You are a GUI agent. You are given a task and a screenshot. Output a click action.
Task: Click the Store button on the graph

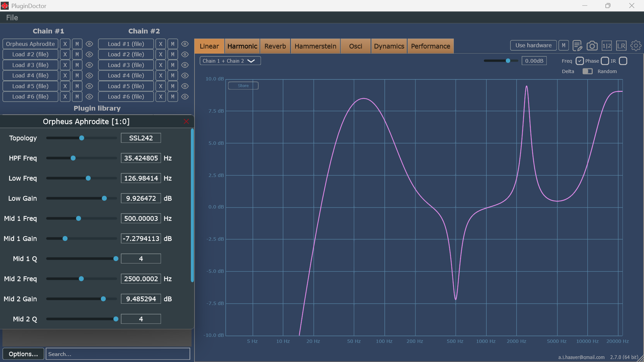coord(243,85)
